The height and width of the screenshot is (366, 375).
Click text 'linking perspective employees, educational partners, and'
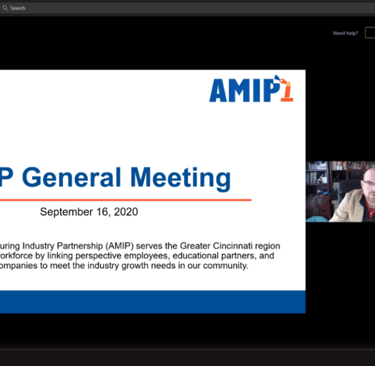click(x=161, y=256)
